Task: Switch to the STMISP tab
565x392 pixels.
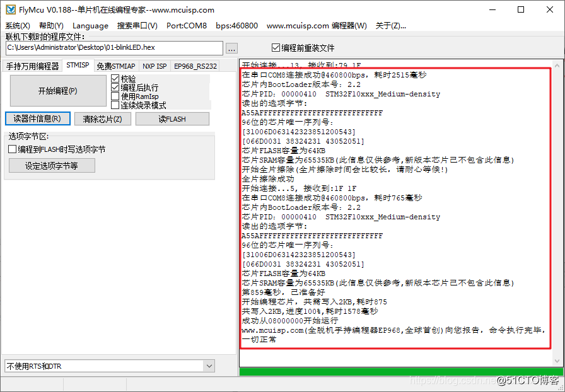Action: click(78, 65)
